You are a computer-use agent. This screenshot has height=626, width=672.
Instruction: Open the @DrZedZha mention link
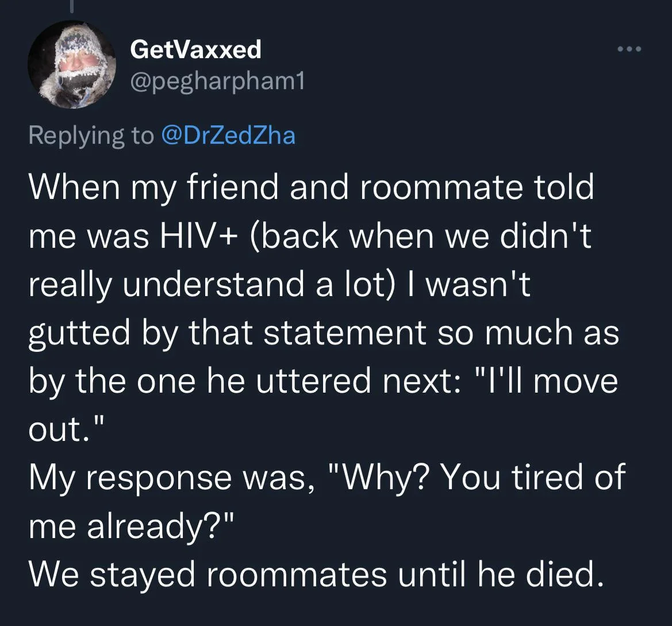tap(230, 135)
